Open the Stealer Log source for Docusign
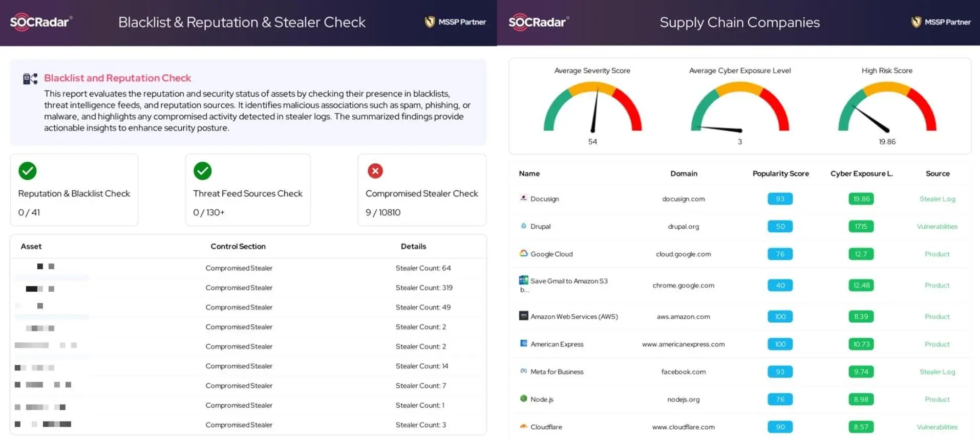This screenshot has width=980, height=440. point(937,199)
